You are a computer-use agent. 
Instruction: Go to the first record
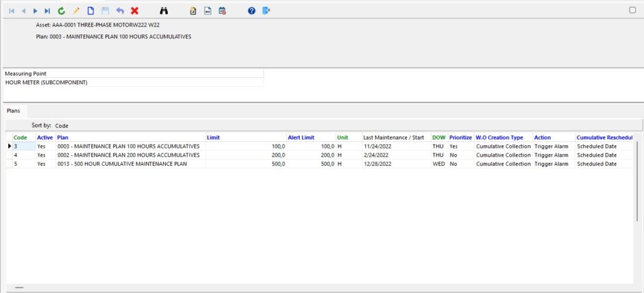tap(11, 11)
